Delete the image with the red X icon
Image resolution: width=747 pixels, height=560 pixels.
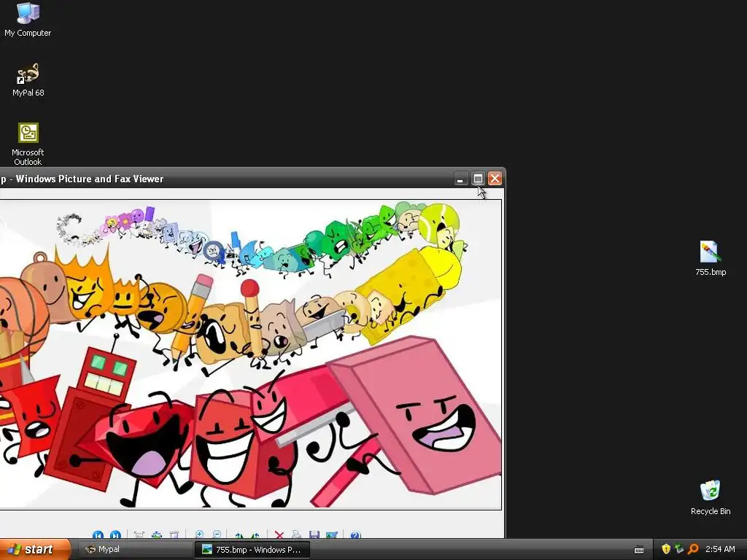tap(279, 535)
